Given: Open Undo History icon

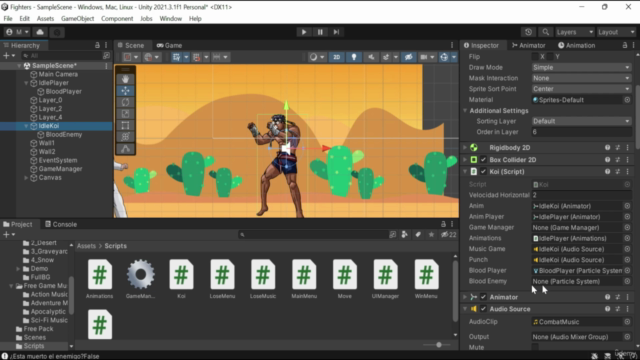Looking at the screenshot, I should (x=528, y=32).
